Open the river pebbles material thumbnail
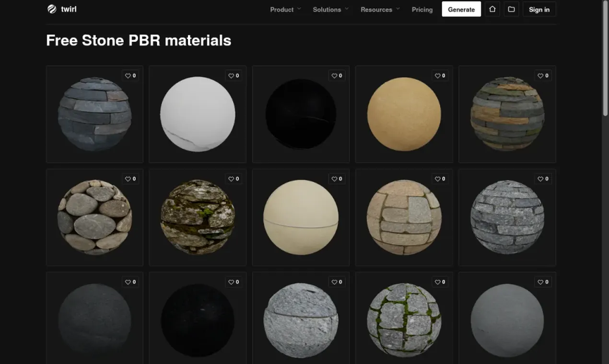 94,217
